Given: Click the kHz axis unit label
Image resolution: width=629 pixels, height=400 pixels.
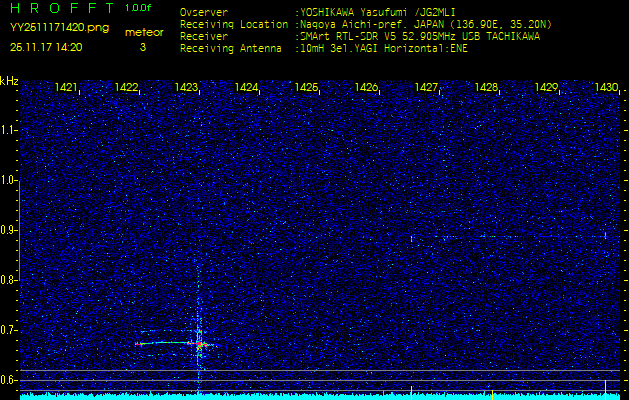Looking at the screenshot, I should pyautogui.click(x=9, y=81).
